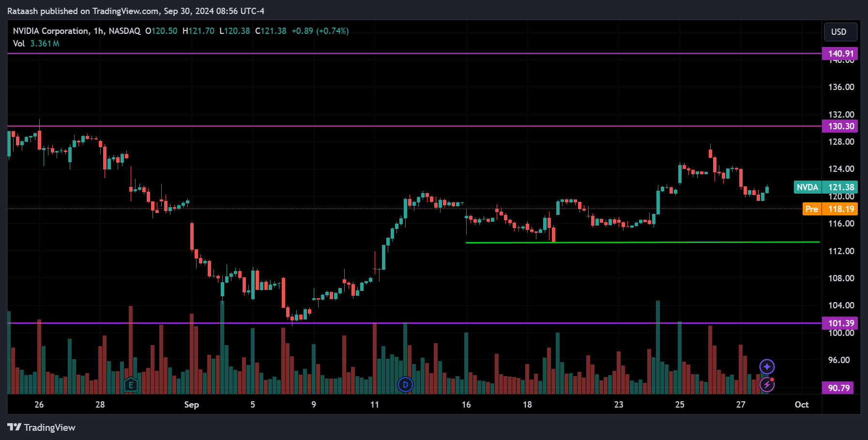Click the 136.00 price axis value

(841, 87)
